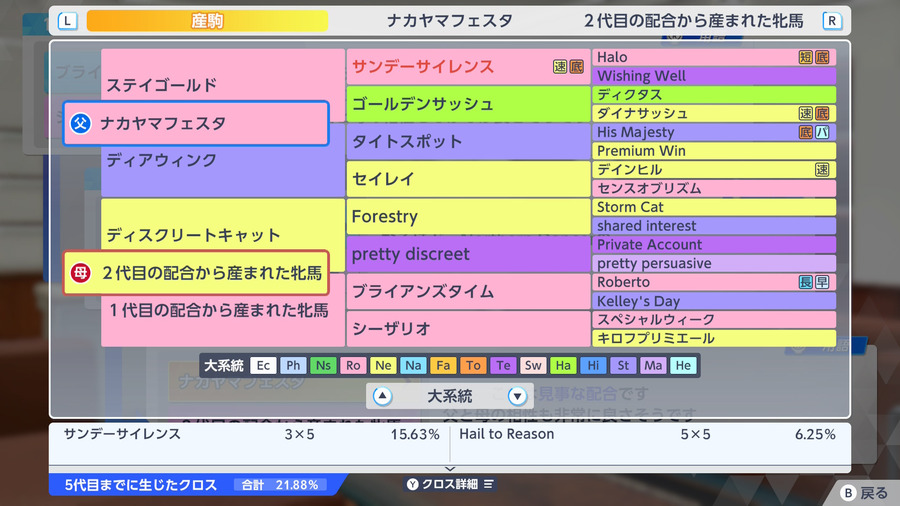The height and width of the screenshot is (506, 900).
Task: Click the 速 trait icon on ダイナサッシュ
Action: [x=806, y=113]
